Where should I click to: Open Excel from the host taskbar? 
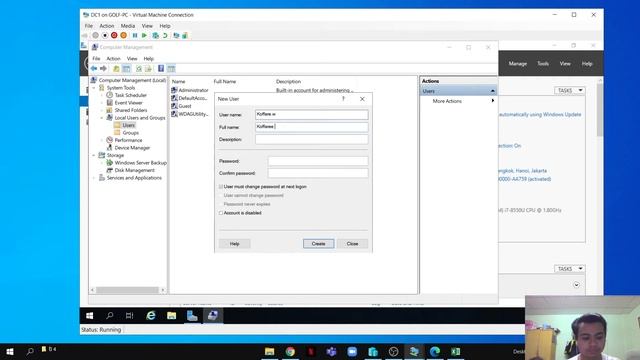[456, 351]
